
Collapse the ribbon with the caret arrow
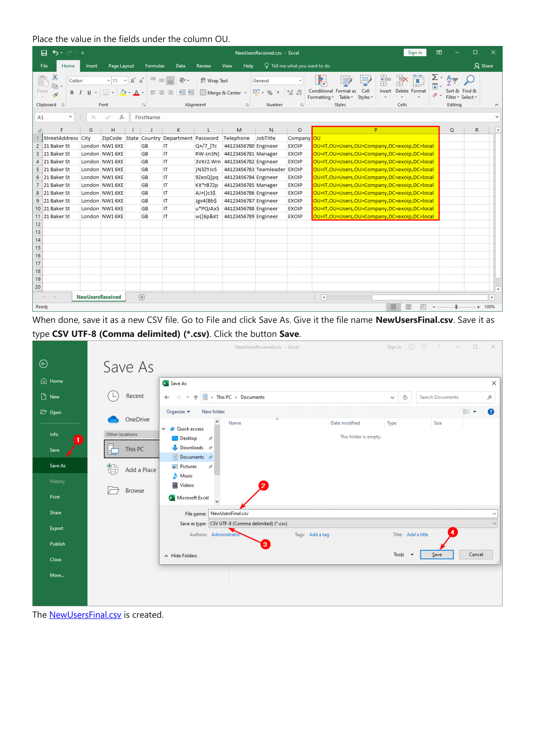click(x=497, y=105)
